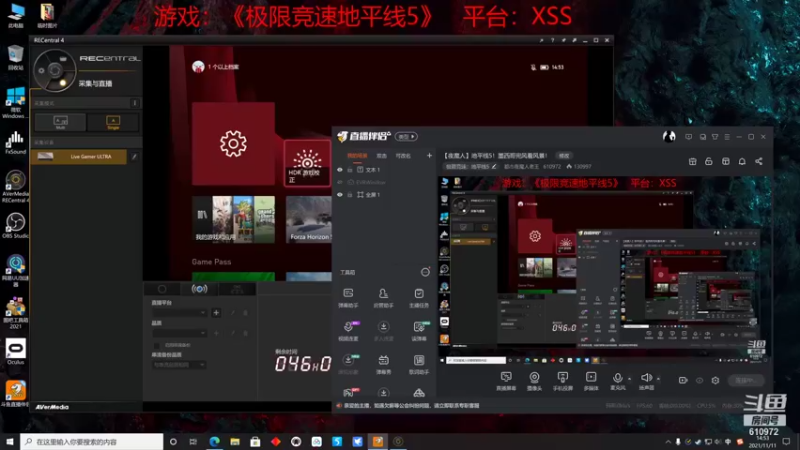The image size is (800, 450).
Task: Open the Windows Start menu
Action: tap(10, 442)
